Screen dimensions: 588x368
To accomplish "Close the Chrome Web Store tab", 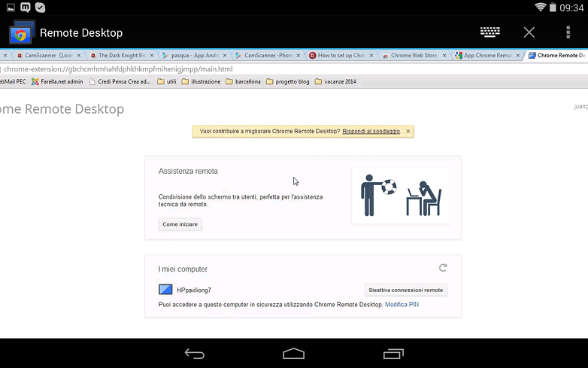I will tap(444, 55).
